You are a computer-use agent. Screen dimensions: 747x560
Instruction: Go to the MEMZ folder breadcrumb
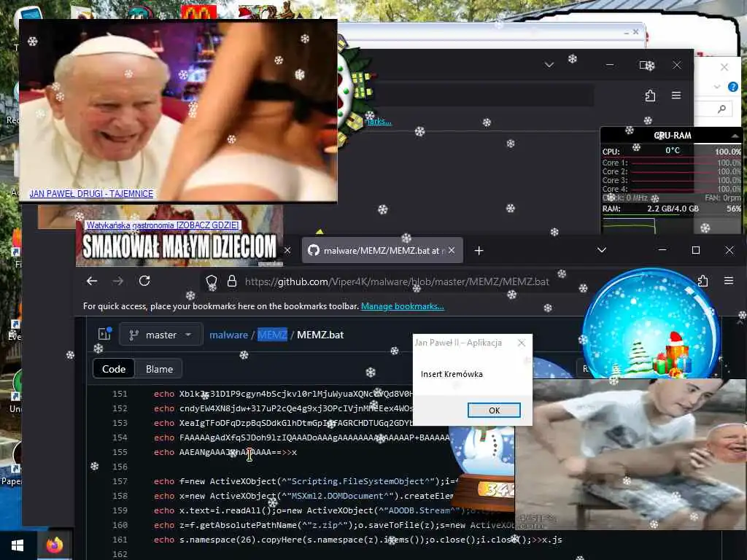pyautogui.click(x=272, y=335)
